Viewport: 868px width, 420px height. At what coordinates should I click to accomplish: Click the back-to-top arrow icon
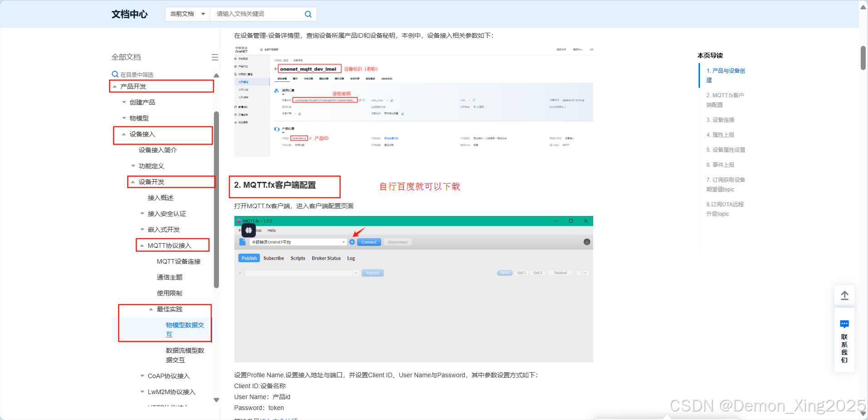(x=844, y=295)
